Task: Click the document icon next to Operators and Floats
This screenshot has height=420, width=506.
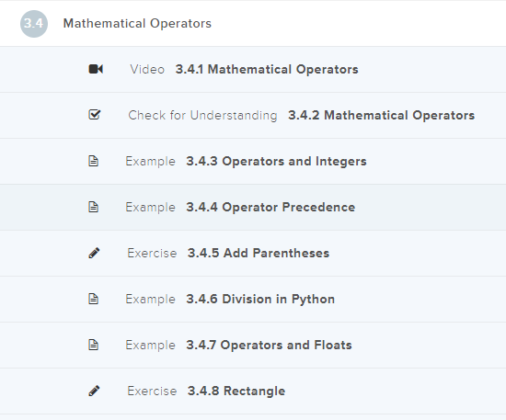Action: coord(93,345)
